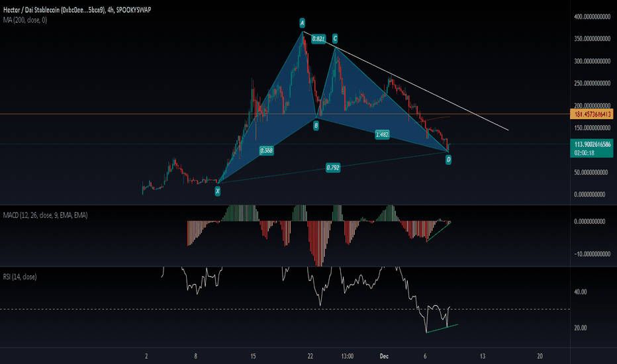Image resolution: width=617 pixels, height=364 pixels.
Task: Select the green MACD divergence line
Action: [x=438, y=232]
